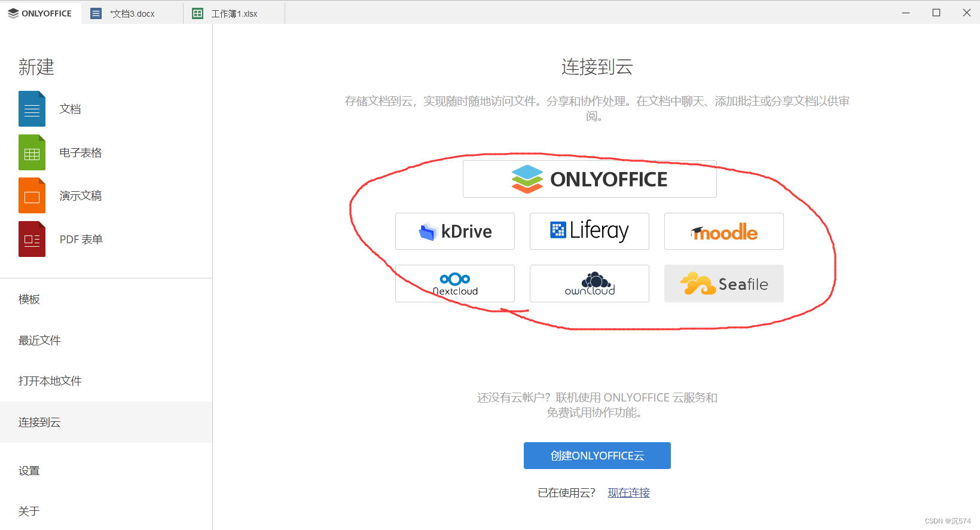Image resolution: width=980 pixels, height=530 pixels.
Task: Select PDF 表单 to create a form
Action: click(x=81, y=239)
